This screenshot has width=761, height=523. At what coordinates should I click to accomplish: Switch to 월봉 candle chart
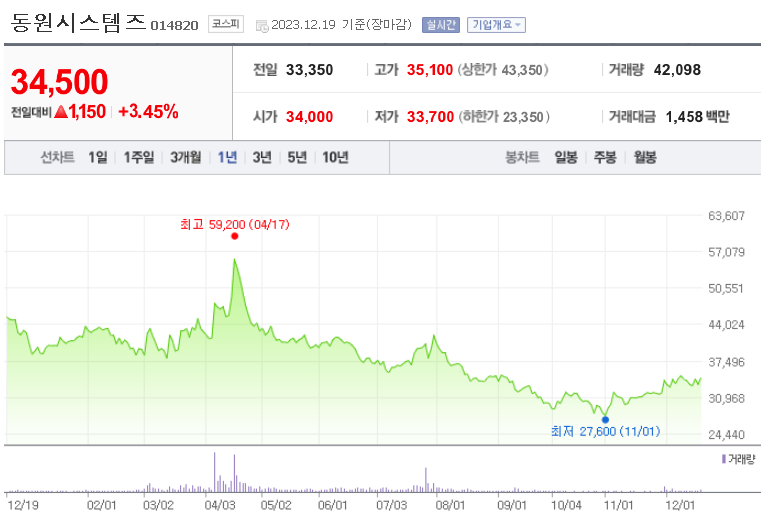645,157
